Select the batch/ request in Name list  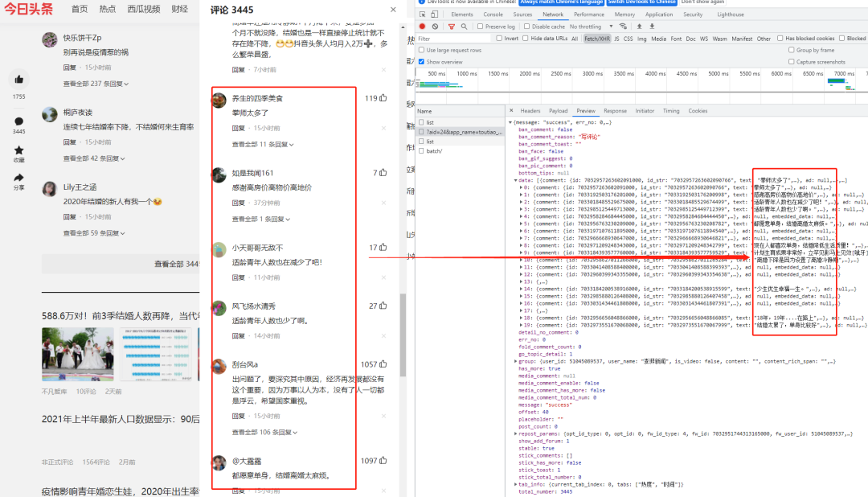pyautogui.click(x=434, y=151)
